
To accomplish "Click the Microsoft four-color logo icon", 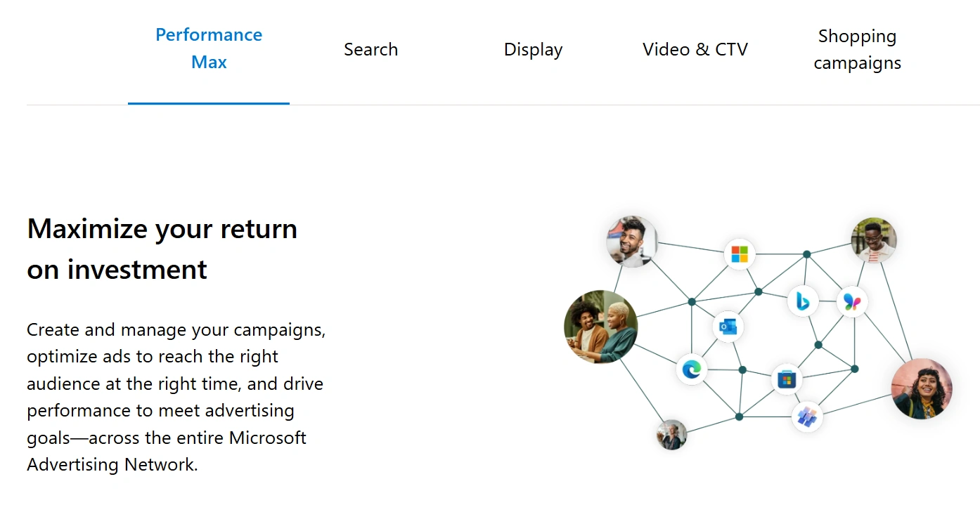I will coord(740,254).
